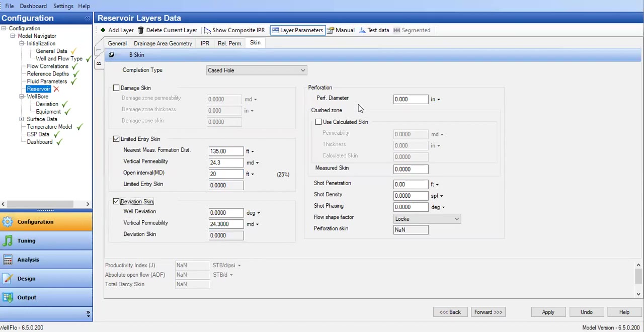Open the Completion Type dropdown
Screen dimensions: 644x332
click(302, 70)
